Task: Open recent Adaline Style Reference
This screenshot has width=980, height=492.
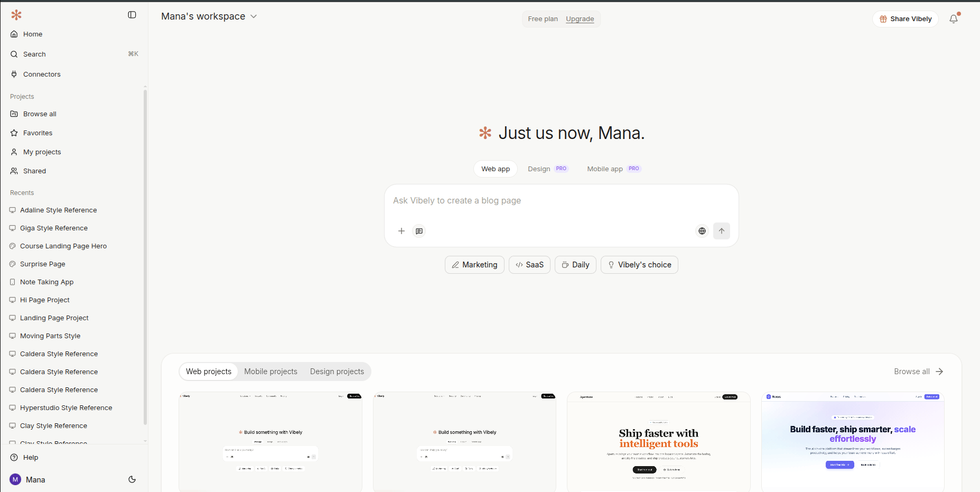Action: coord(74,210)
